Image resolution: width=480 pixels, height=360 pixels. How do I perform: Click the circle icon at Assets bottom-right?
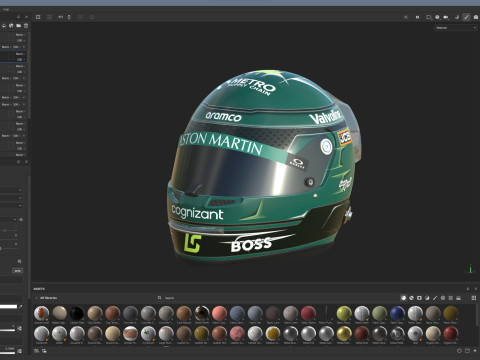[459, 351]
